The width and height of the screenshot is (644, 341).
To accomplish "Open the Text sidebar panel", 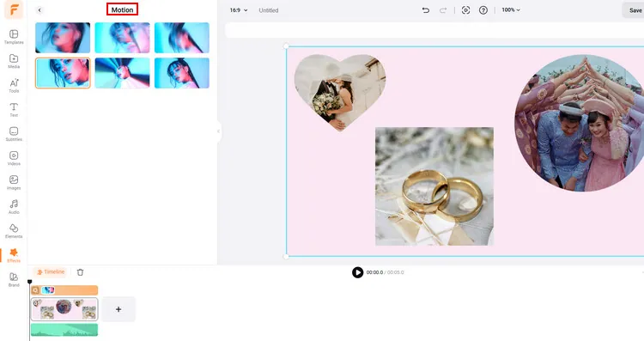I will point(14,110).
